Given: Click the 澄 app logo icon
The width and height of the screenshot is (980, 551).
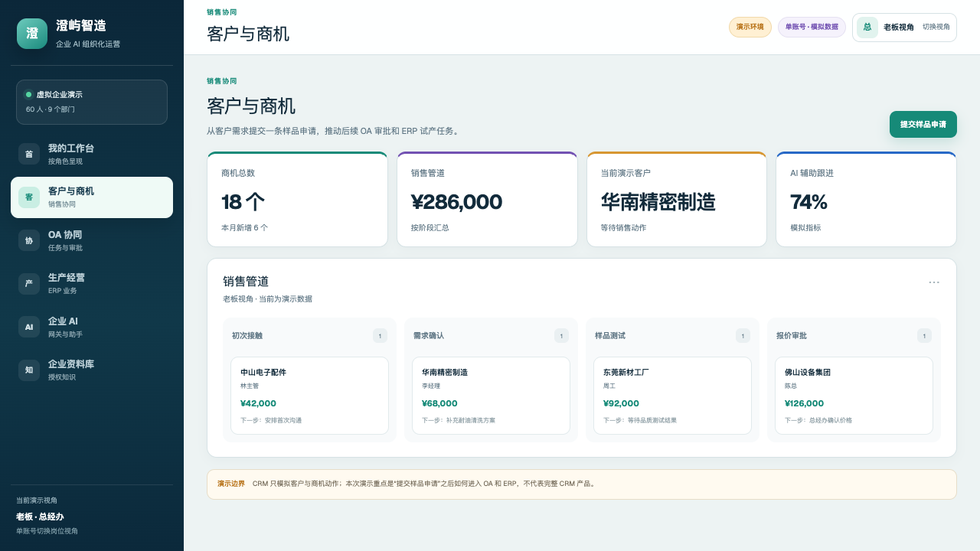Looking at the screenshot, I should 32,34.
